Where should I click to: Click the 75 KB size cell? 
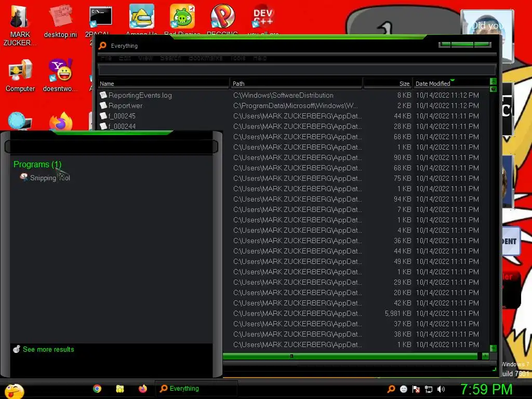[x=403, y=178]
